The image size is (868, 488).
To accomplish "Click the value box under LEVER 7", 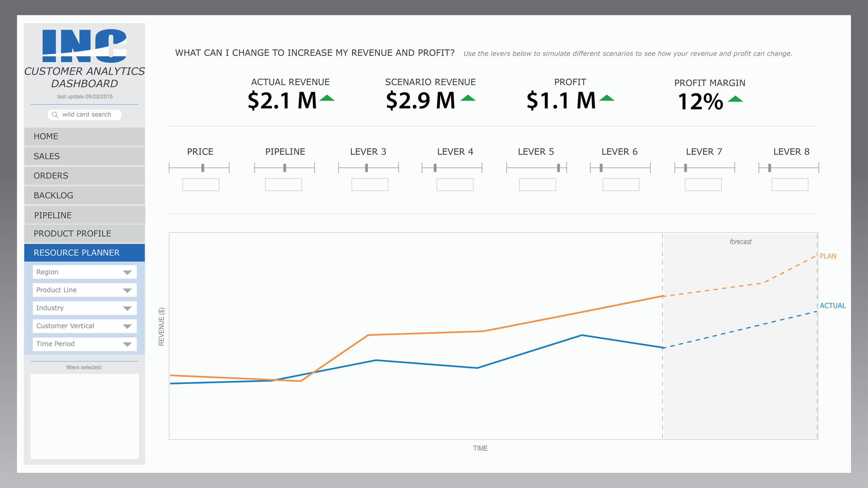I will [x=703, y=185].
